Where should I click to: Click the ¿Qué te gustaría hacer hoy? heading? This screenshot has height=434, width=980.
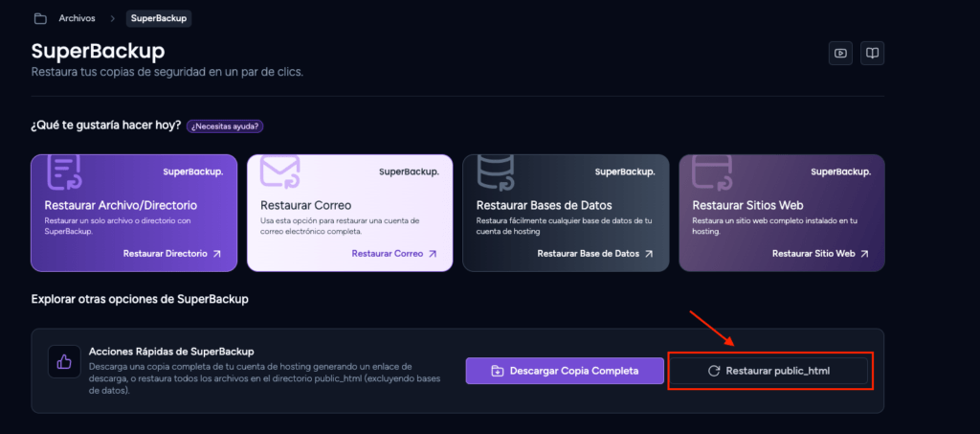click(106, 126)
